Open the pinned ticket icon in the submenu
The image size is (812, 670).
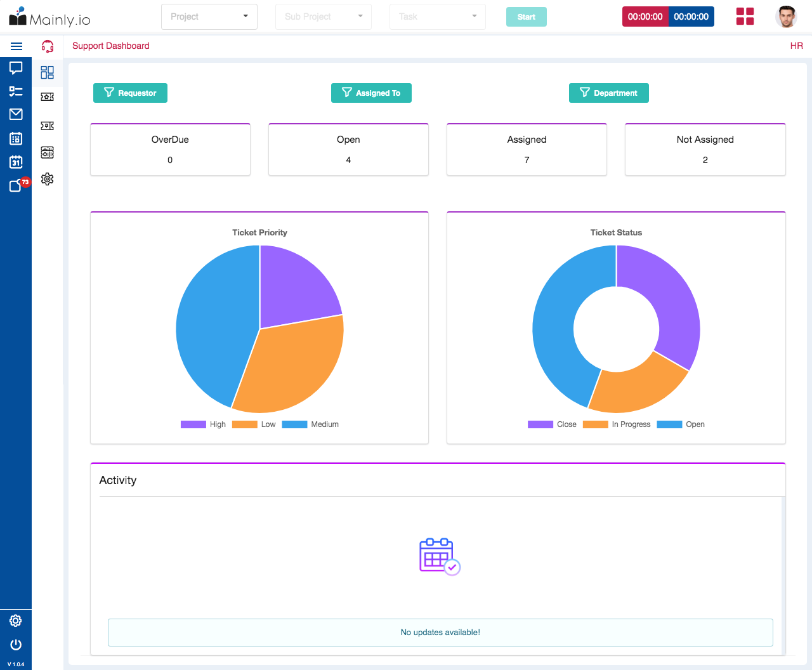coord(48,126)
